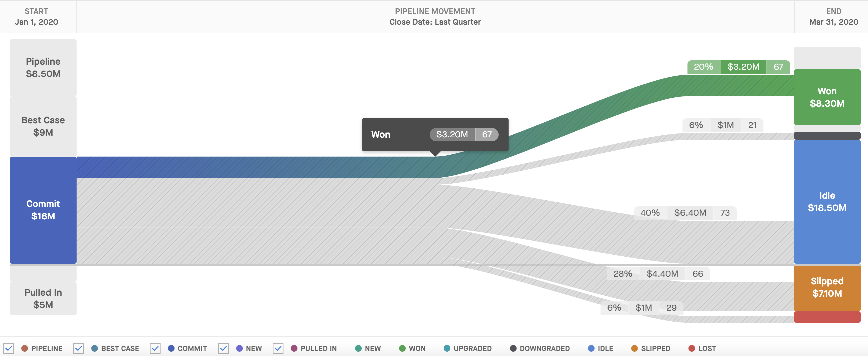868x356 pixels.
Task: Click the dark Downgraded end block
Action: pos(827,136)
